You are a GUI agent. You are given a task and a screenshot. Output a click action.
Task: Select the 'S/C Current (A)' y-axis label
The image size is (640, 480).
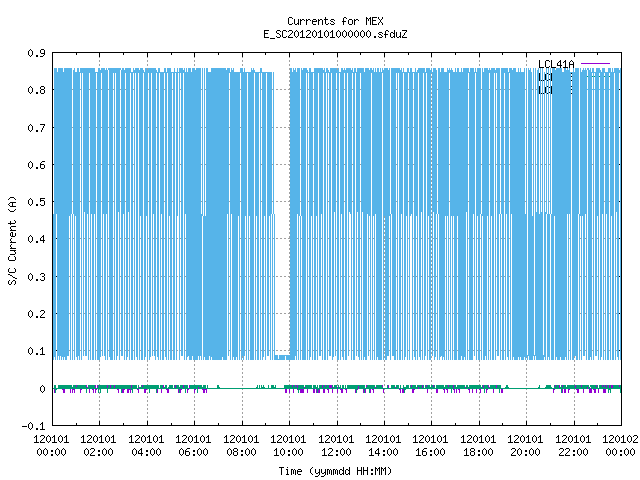[x=12, y=240]
